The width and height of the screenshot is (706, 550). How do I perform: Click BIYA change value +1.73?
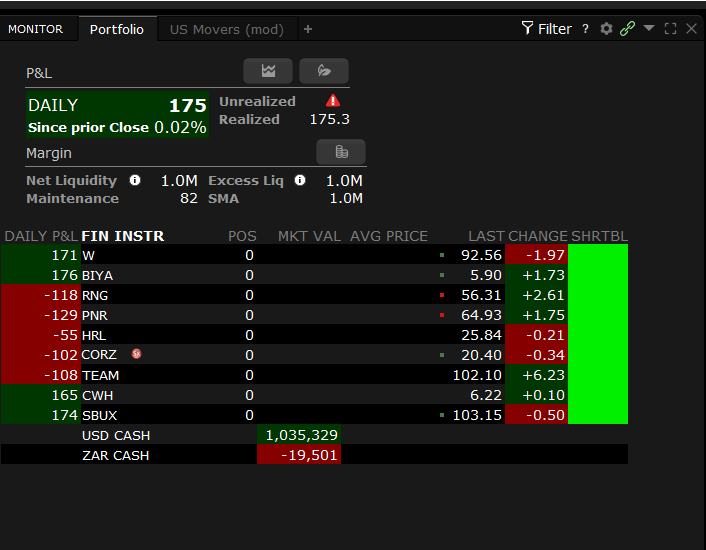[x=537, y=275]
